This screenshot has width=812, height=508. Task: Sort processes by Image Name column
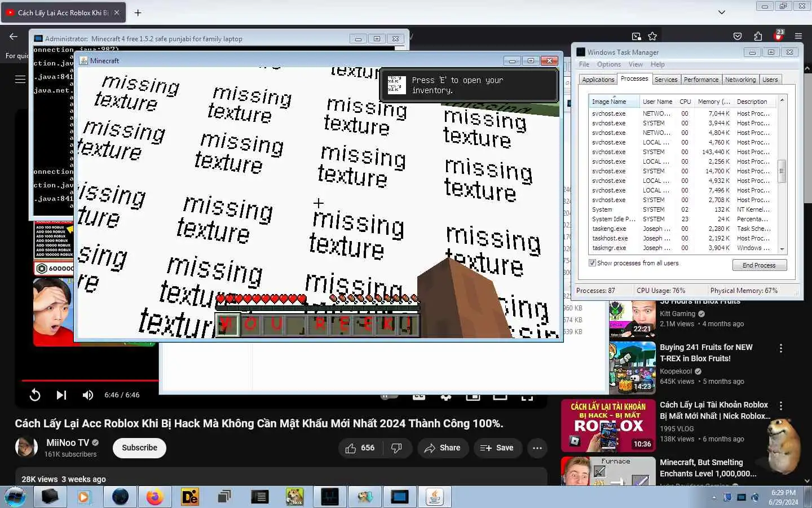[614, 102]
